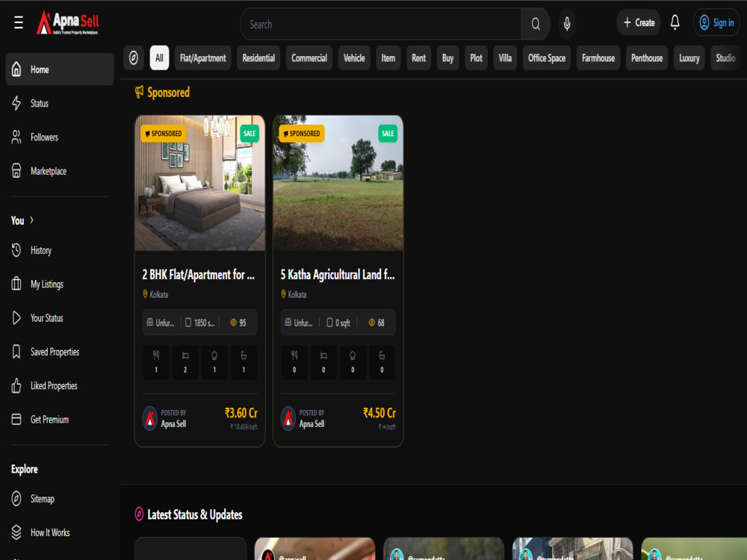This screenshot has height=560, width=747.
Task: Select the All filter chip
Action: [159, 58]
